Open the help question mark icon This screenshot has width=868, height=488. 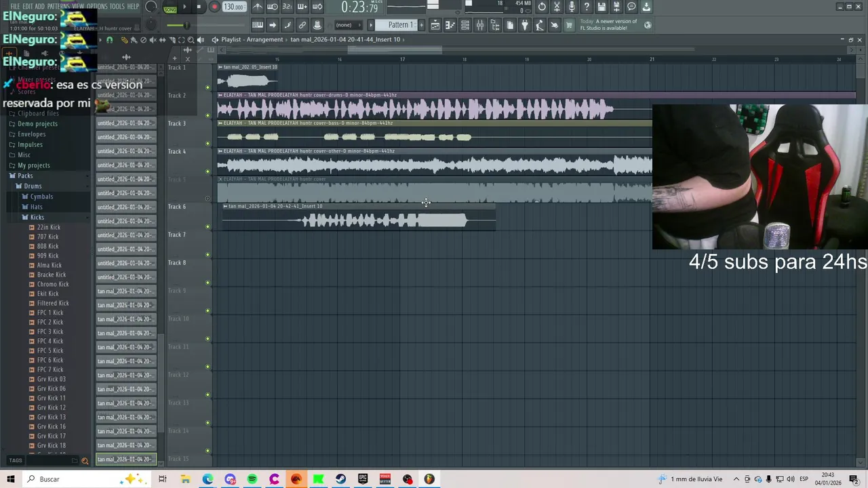[587, 7]
